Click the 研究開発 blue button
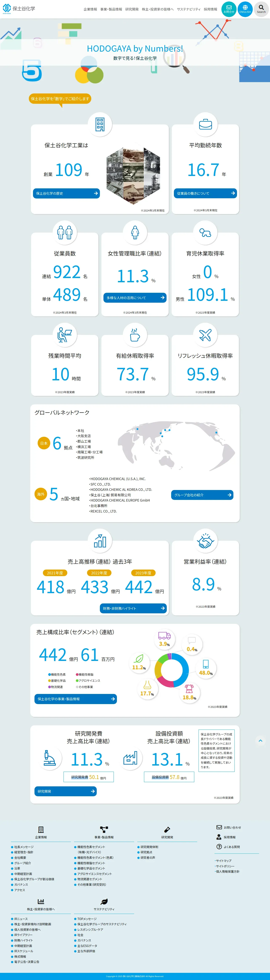 click(x=65, y=791)
